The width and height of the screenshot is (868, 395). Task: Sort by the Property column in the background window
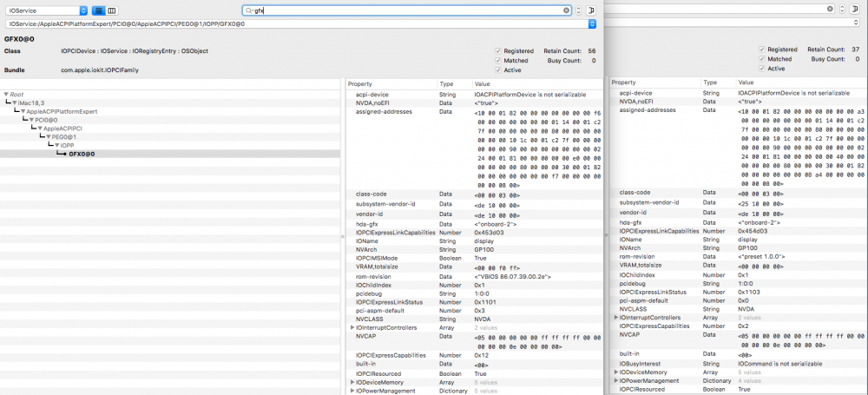[x=654, y=82]
